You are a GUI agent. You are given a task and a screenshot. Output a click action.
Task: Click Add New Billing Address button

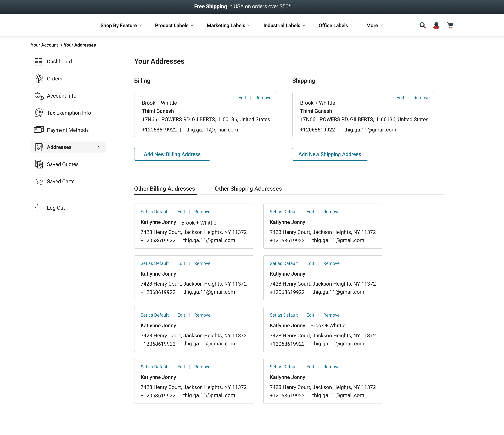[x=172, y=154]
